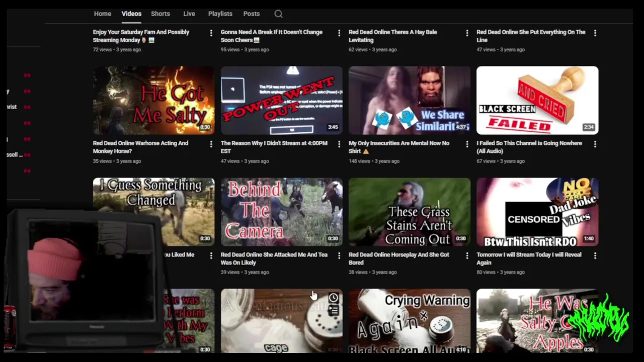This screenshot has height=362, width=644.
Task: Open menu for 'Gonna Need A Break' video
Action: coord(339,33)
